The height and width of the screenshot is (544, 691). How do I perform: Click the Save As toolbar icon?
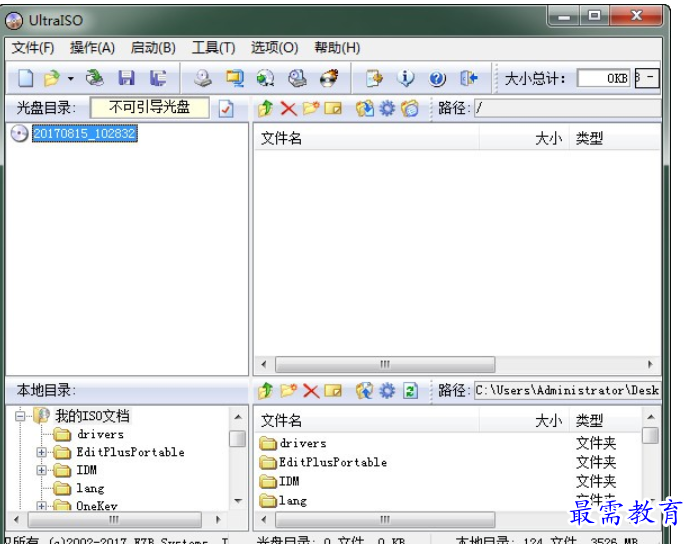click(158, 78)
